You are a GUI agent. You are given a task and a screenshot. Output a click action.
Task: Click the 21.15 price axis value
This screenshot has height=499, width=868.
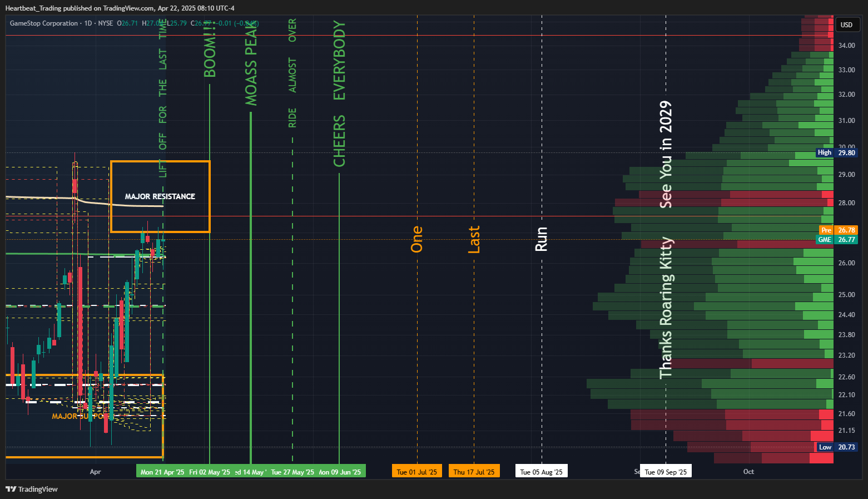pyautogui.click(x=847, y=431)
